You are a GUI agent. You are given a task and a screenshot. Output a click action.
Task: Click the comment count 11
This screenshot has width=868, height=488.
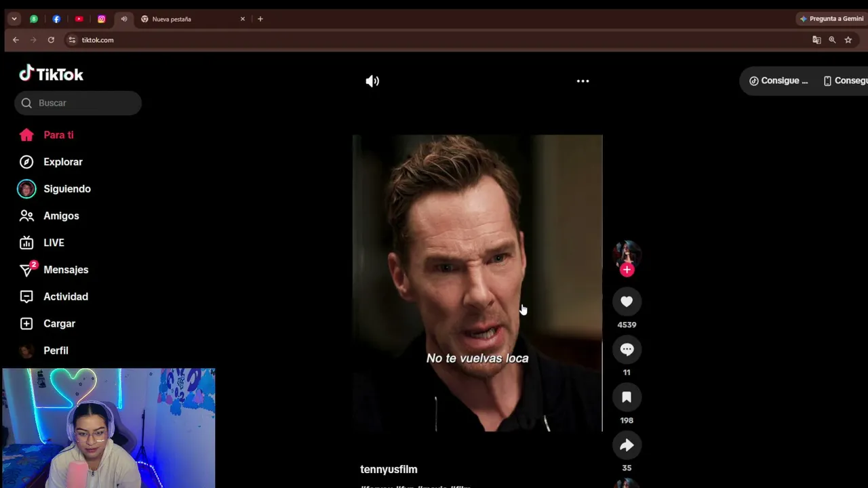(627, 372)
